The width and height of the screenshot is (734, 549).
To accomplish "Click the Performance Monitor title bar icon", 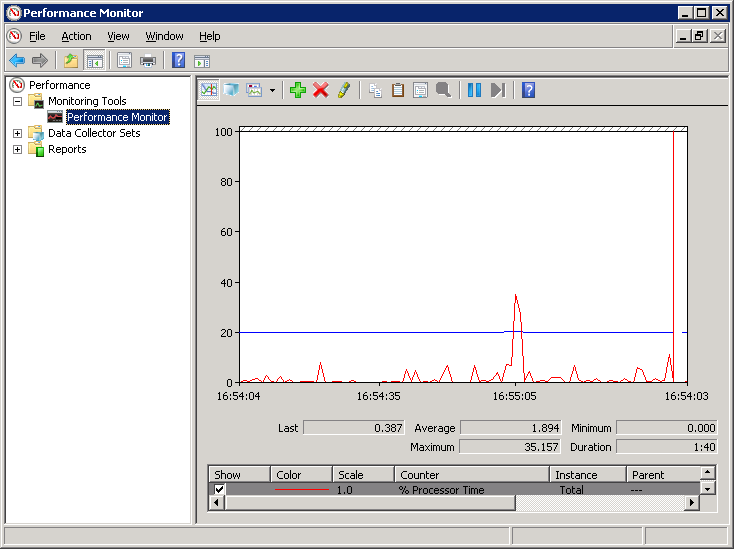I will (14, 13).
